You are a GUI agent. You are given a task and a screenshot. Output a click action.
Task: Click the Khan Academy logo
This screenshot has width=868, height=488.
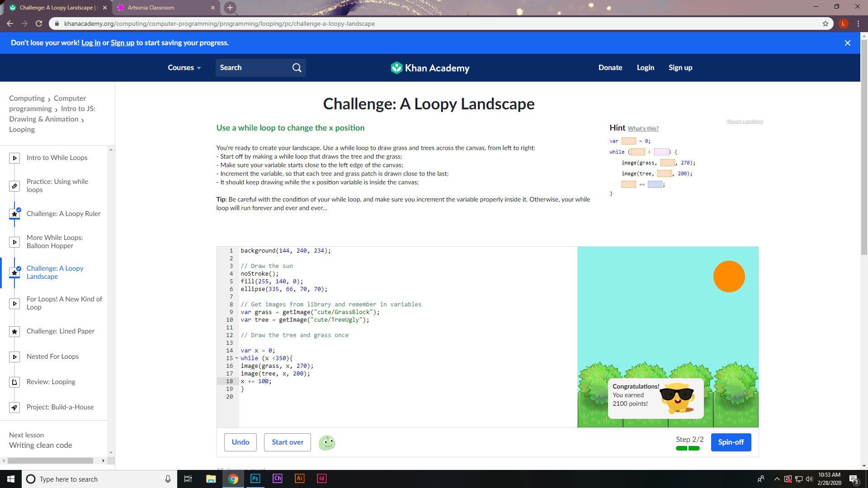pyautogui.click(x=430, y=68)
